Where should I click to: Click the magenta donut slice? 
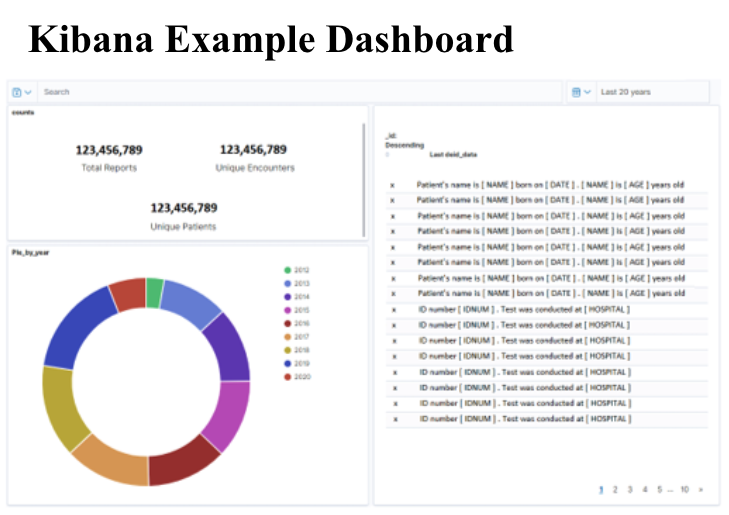point(229,414)
